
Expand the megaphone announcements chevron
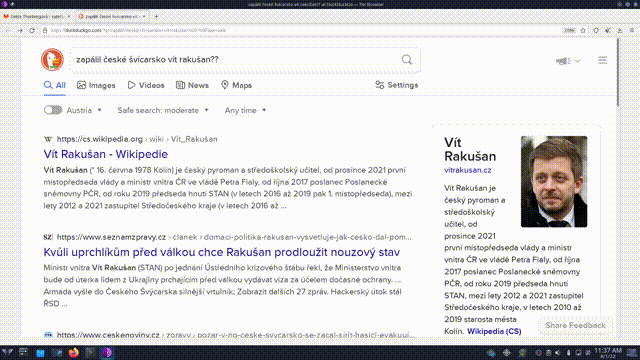(578, 61)
